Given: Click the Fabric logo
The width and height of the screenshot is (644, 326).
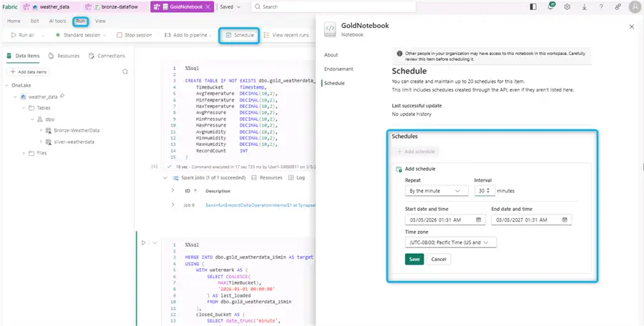Looking at the screenshot, I should tap(10, 6).
